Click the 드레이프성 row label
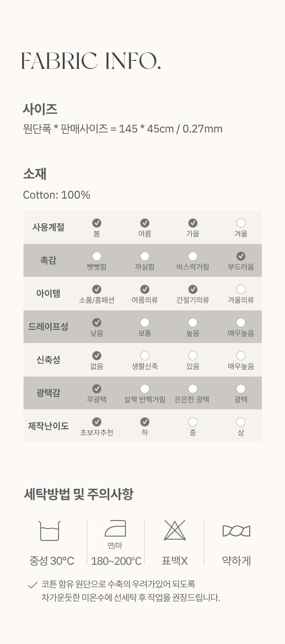 click(x=48, y=326)
